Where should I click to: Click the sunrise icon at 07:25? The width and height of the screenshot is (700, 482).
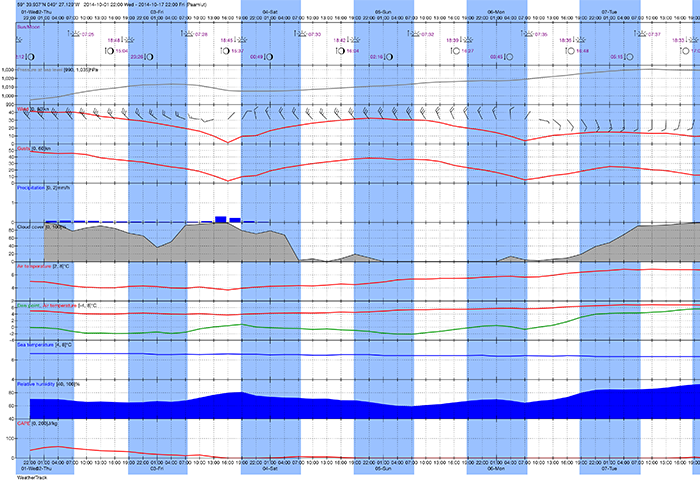73,33
